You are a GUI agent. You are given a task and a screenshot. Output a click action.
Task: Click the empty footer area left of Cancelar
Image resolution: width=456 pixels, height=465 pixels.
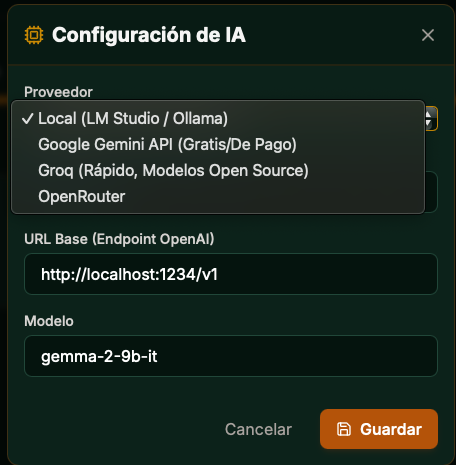(x=120, y=429)
